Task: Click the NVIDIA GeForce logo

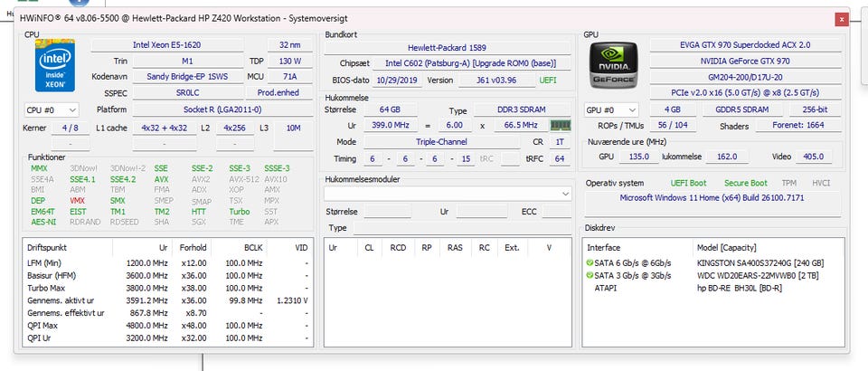Action: (611, 64)
